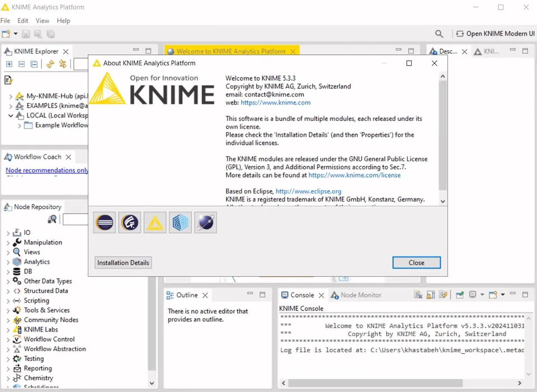Click the Eclipse feature icon in About dialog
Viewport: 537px width, 392px height.
[x=105, y=223]
